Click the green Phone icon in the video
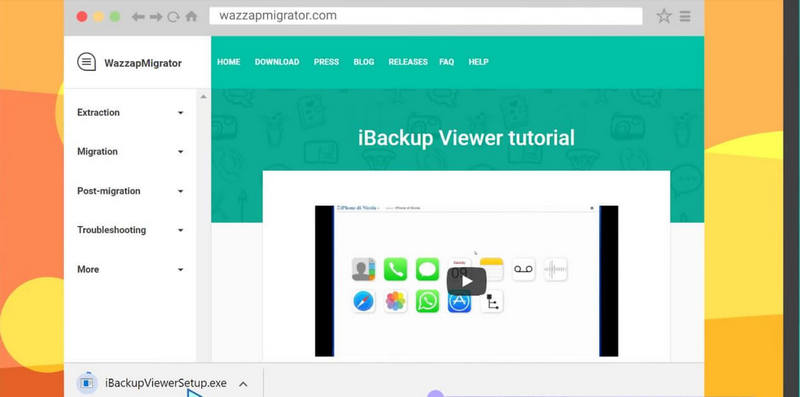This screenshot has height=397, width=800. [x=395, y=269]
